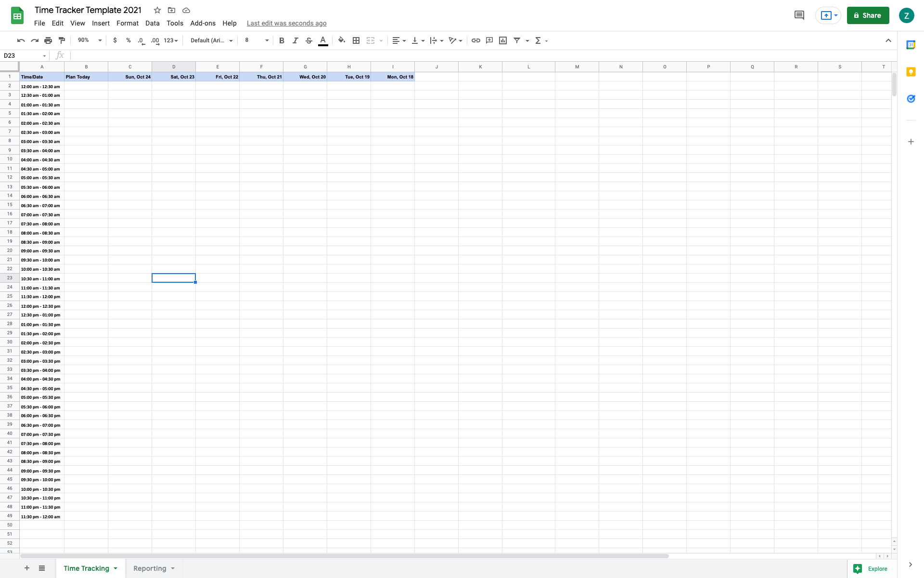Switch to the Reporting sheet tab
Image resolution: width=924 pixels, height=578 pixels.
[x=150, y=568]
